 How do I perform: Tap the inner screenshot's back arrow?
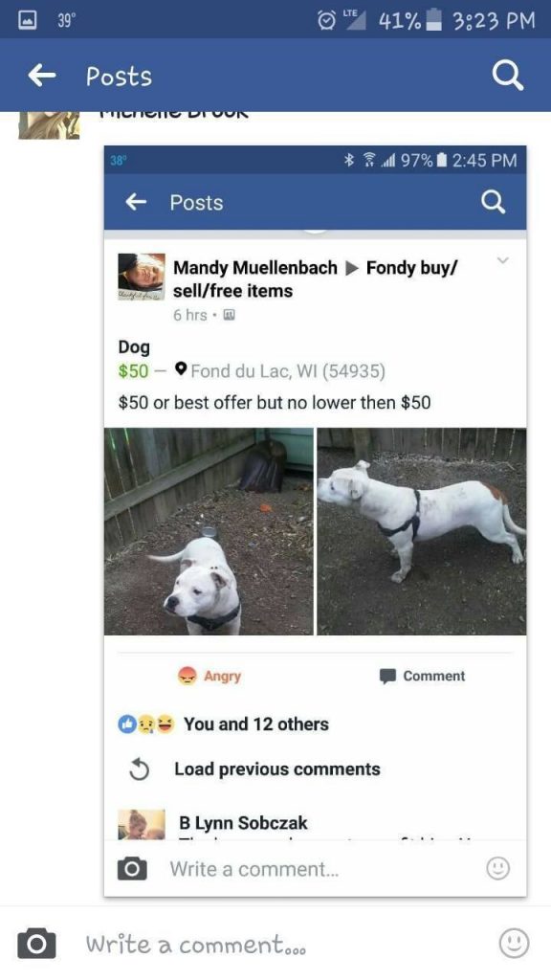[x=136, y=202]
